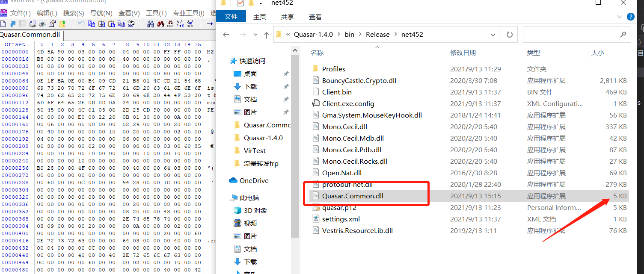Click the search magnifier in Explorer search box
The width and height of the screenshot is (644, 274).
623,35
